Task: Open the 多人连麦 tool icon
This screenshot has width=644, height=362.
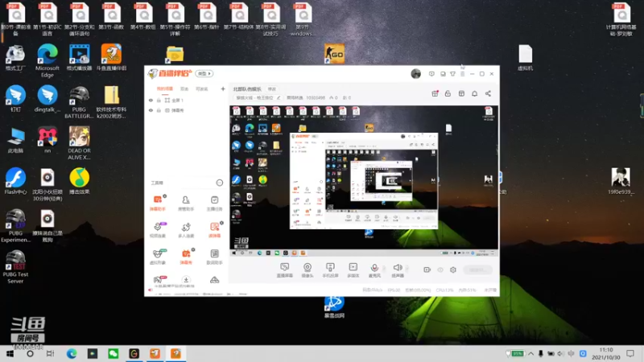Action: pos(186,230)
